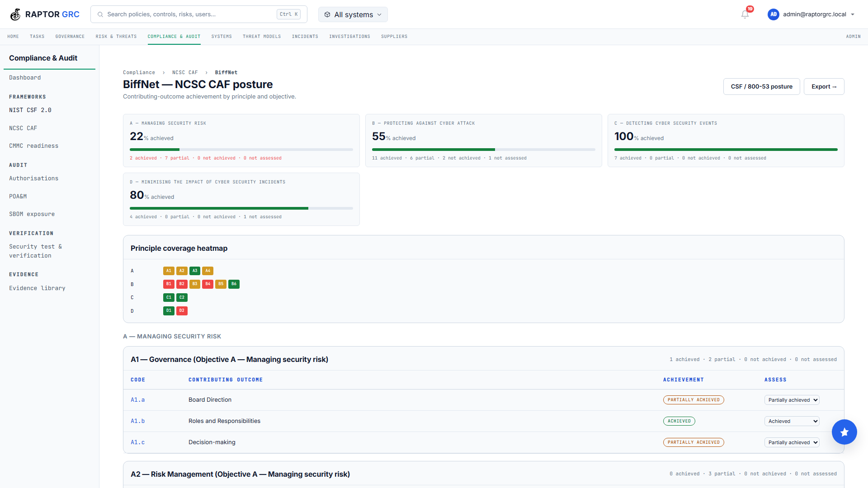Click the A1 heatmap tile

(169, 271)
